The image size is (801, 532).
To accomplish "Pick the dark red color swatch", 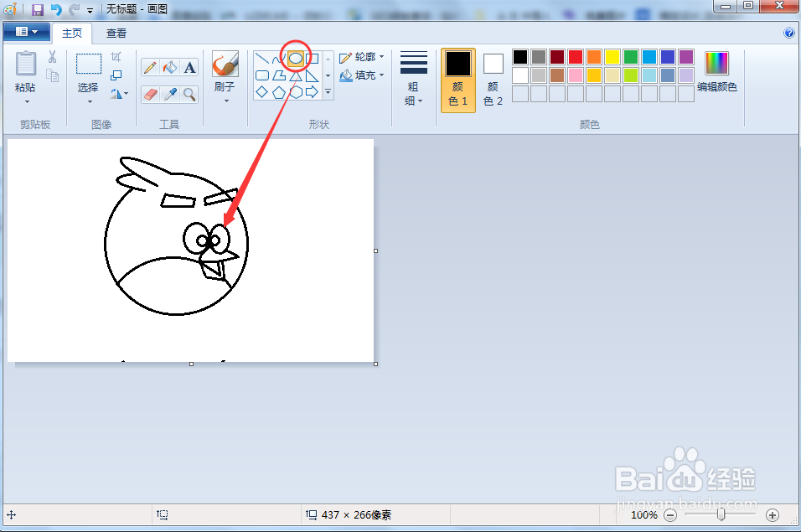I will [x=557, y=57].
